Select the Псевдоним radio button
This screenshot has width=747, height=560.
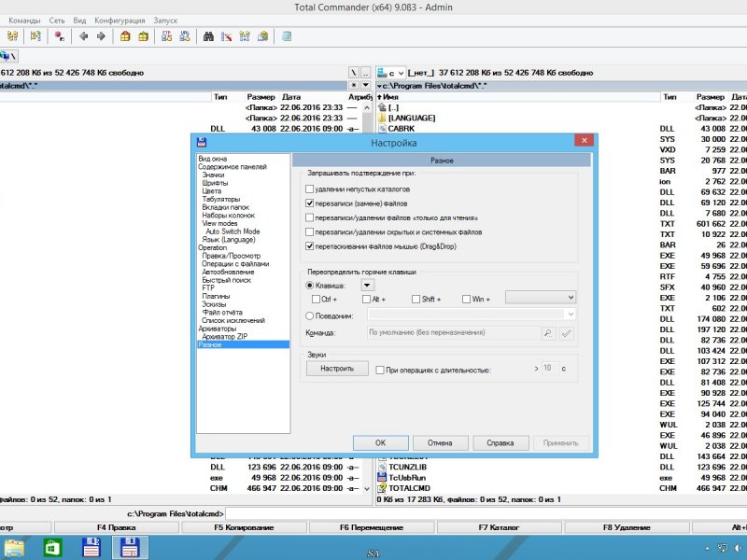[x=310, y=315]
